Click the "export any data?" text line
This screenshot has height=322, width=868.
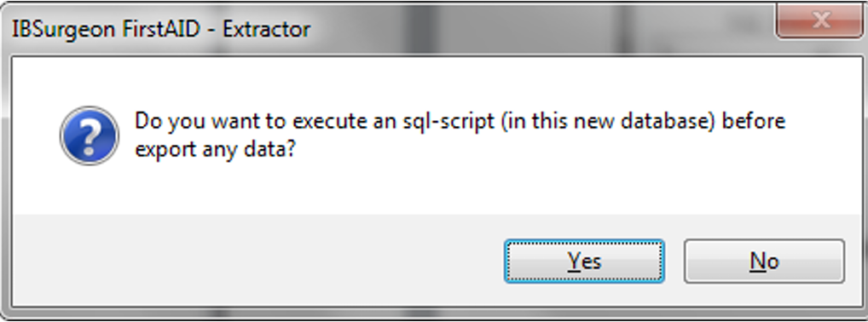(x=214, y=151)
